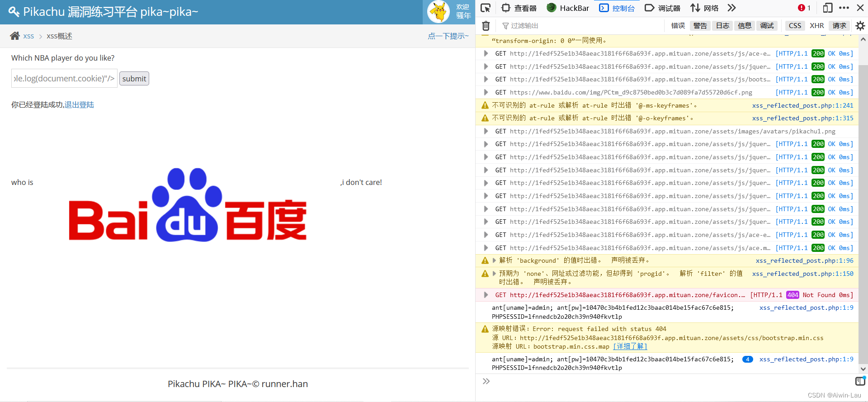Click the console scrollbar down arrow
The width and height of the screenshot is (868, 402).
(x=863, y=369)
